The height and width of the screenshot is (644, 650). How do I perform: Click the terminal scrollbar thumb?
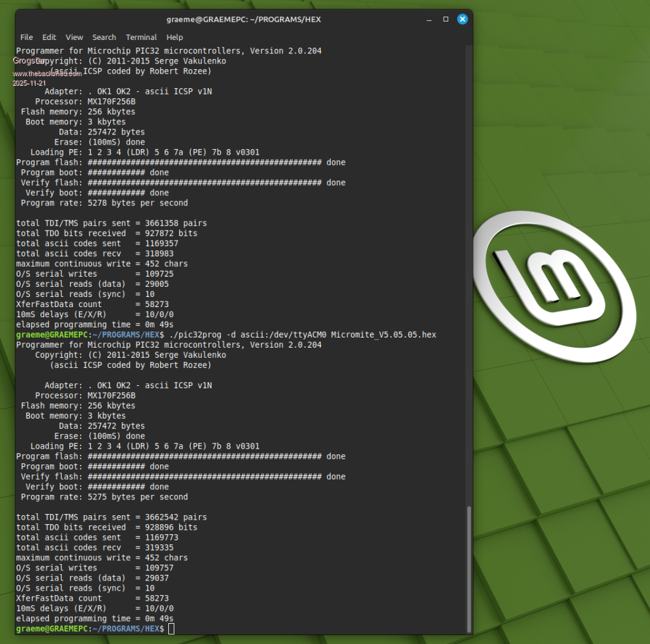(469, 568)
